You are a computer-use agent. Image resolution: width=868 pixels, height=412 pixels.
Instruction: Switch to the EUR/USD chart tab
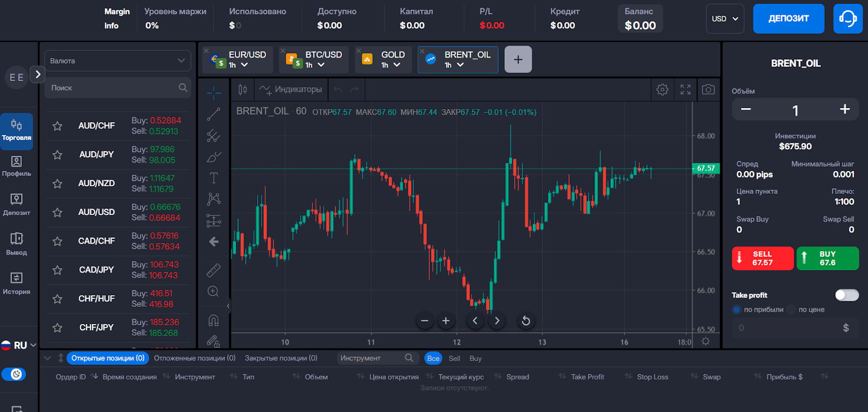tap(239, 59)
